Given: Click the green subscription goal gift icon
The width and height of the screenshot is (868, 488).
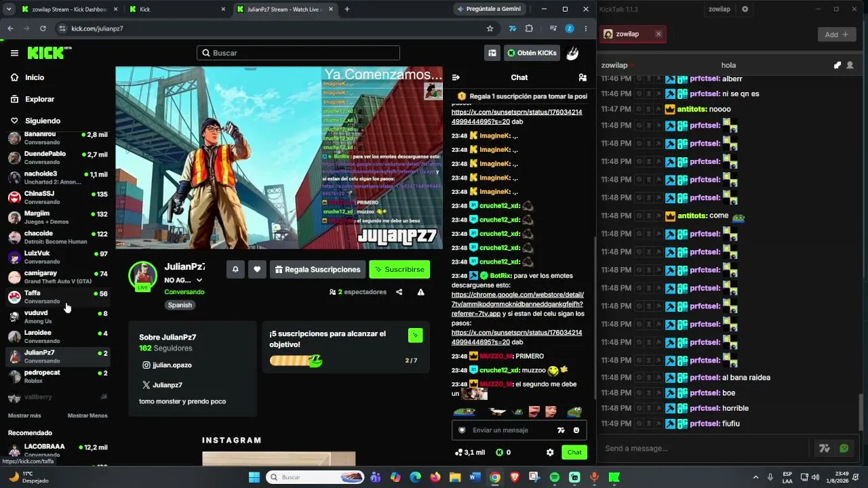Looking at the screenshot, I should click(416, 335).
